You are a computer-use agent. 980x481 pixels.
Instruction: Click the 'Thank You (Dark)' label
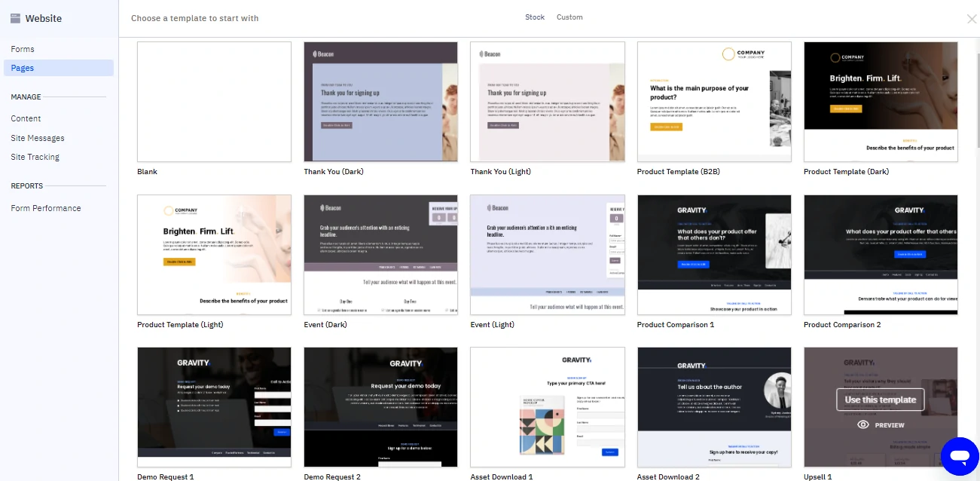pos(334,172)
